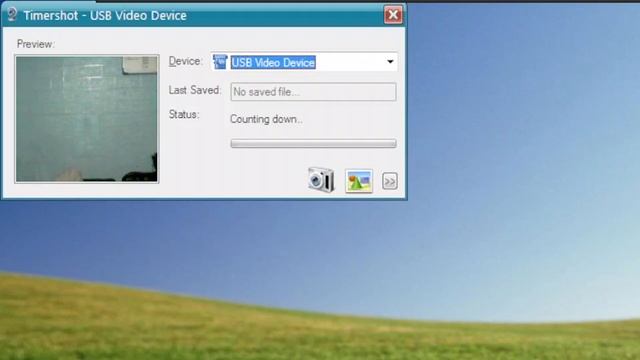Close the Timershot window

[x=393, y=15]
